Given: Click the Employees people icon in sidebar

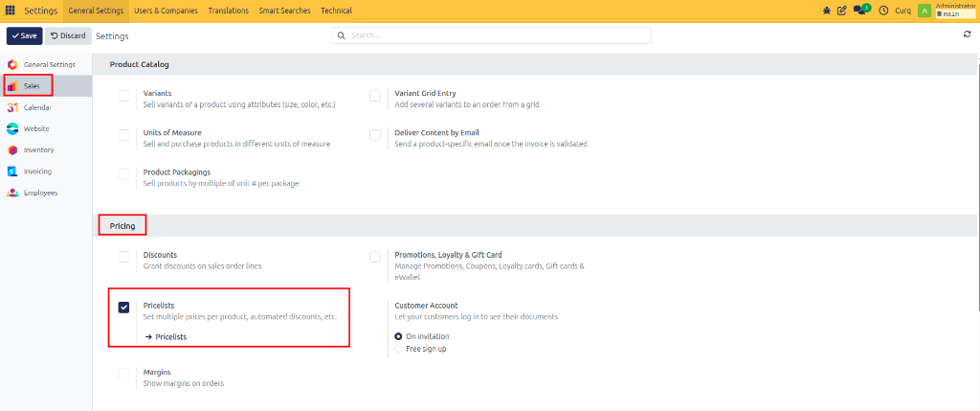Looking at the screenshot, I should (x=11, y=193).
